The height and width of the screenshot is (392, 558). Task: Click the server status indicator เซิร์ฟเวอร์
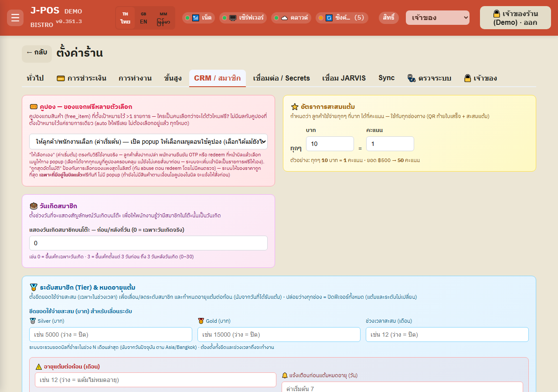243,18
